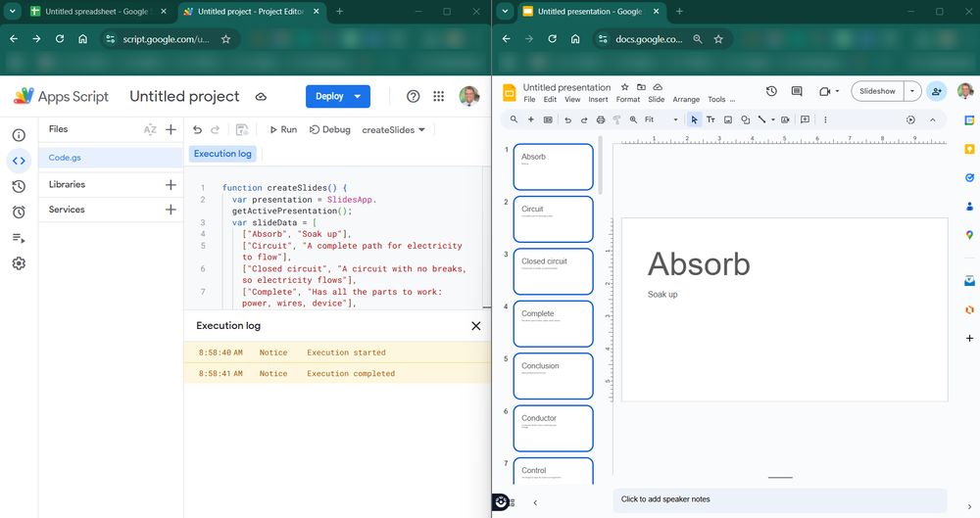Star the Untitled presentation
Image resolution: width=980 pixels, height=518 pixels.
[624, 87]
